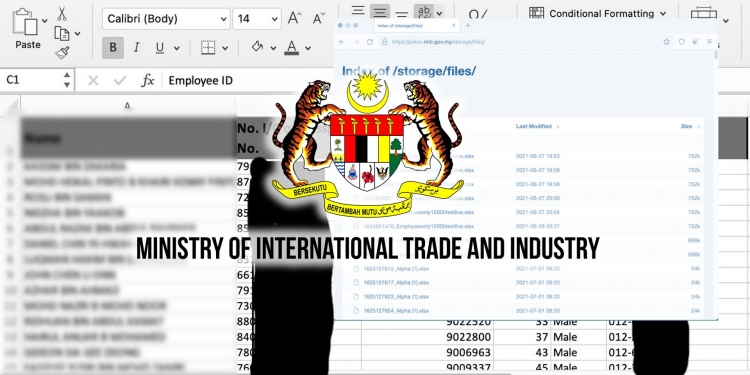Open file 1625127623_Alpha (1).xlsx link
Screen dimensions: 750x375
(x=397, y=297)
